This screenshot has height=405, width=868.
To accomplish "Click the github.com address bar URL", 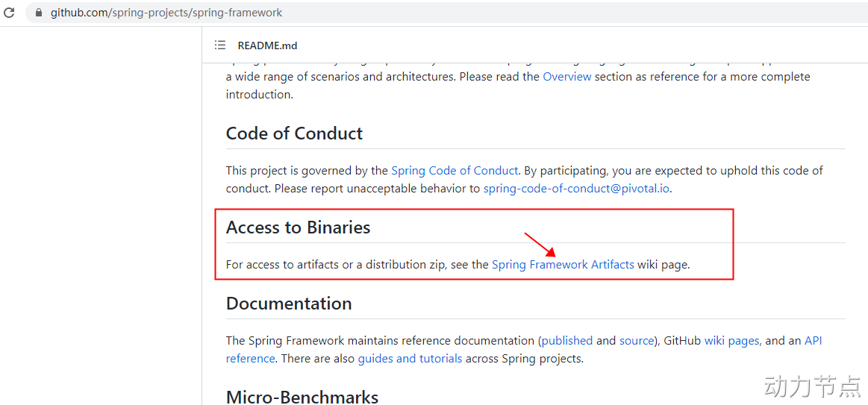I will coord(166,13).
